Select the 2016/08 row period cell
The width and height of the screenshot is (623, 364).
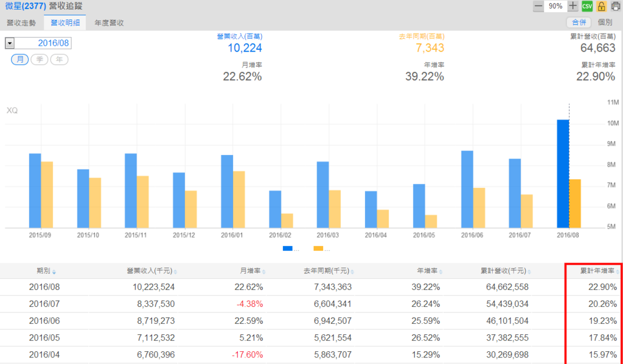click(44, 287)
